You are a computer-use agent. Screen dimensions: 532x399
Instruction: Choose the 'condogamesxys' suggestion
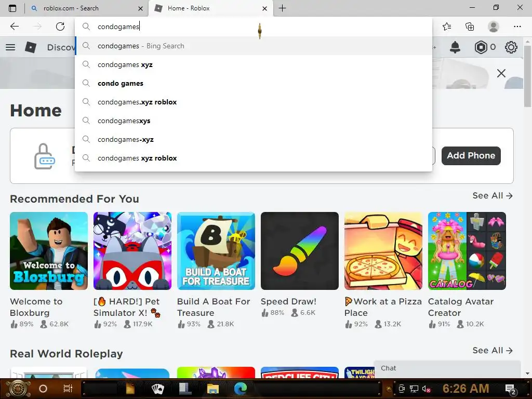pos(254,121)
